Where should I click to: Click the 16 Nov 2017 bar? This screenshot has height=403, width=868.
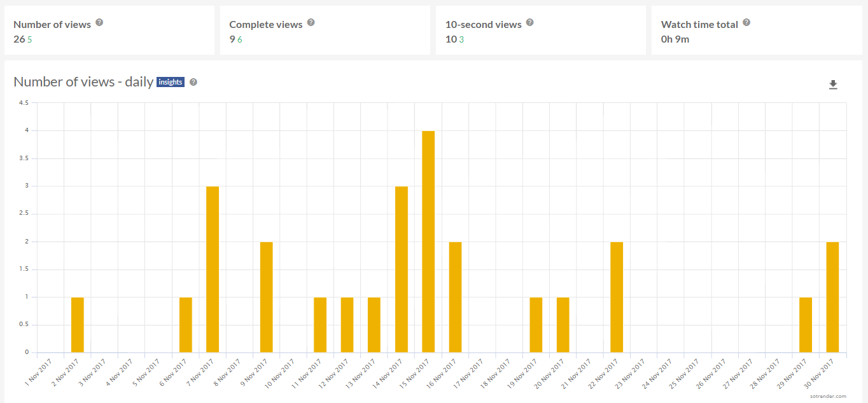click(455, 297)
